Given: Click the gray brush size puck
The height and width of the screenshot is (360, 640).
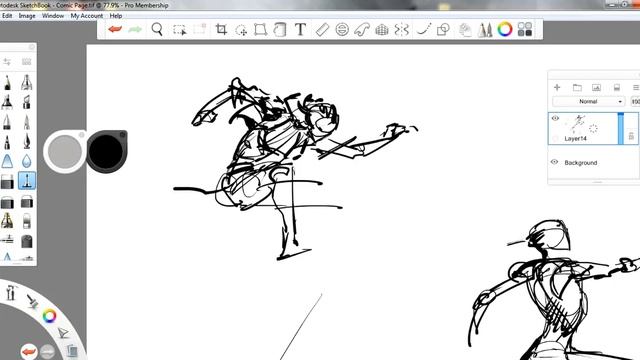Looking at the screenshot, I should coord(64,151).
